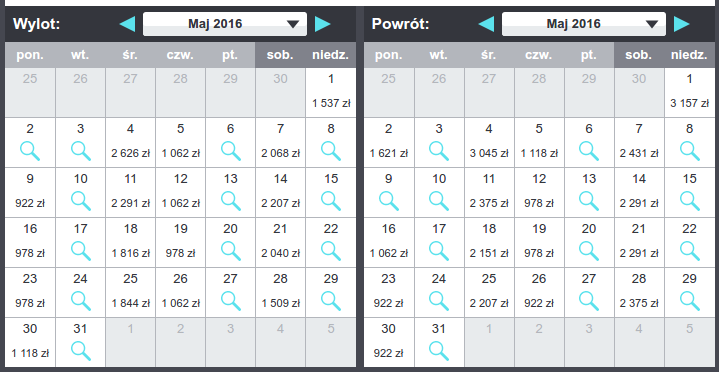Open return month dropdown Maj 2016
Viewport: 719px width, 372px height.
[x=584, y=24]
